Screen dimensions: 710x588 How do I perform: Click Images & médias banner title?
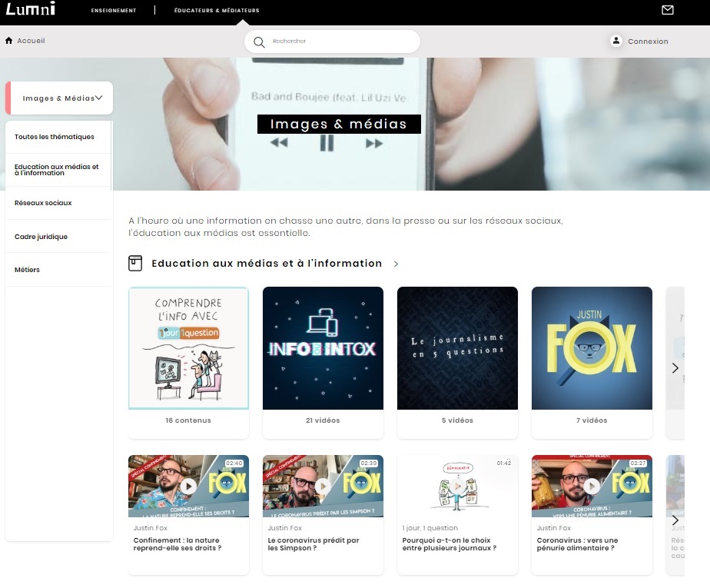pyautogui.click(x=339, y=124)
